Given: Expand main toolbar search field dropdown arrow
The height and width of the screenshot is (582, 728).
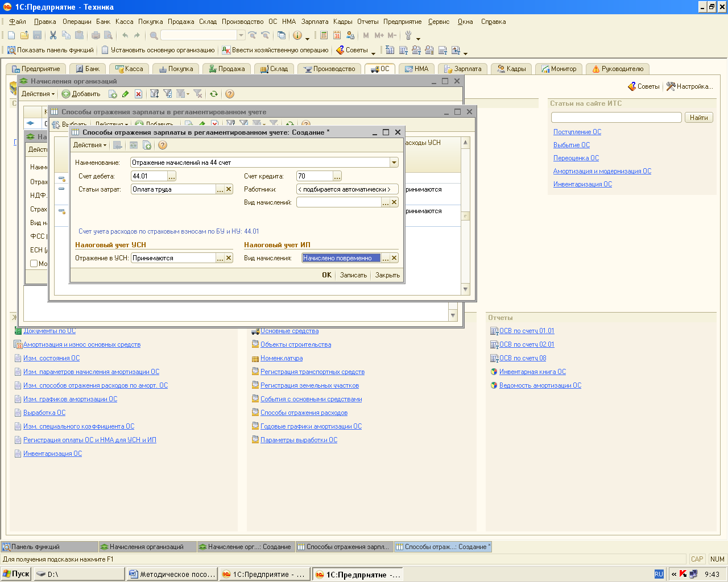Looking at the screenshot, I should click(241, 35).
